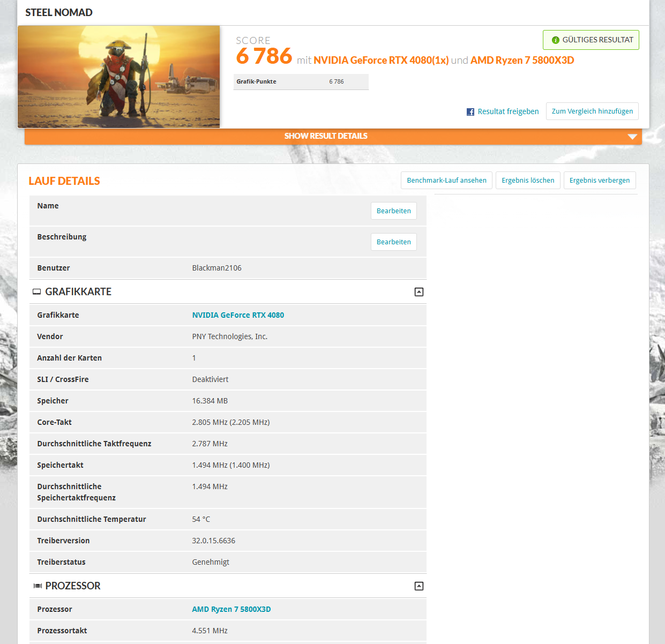Click the info icon in Gültiges Resultat badge
Viewport: 665px width, 644px height.
(556, 40)
